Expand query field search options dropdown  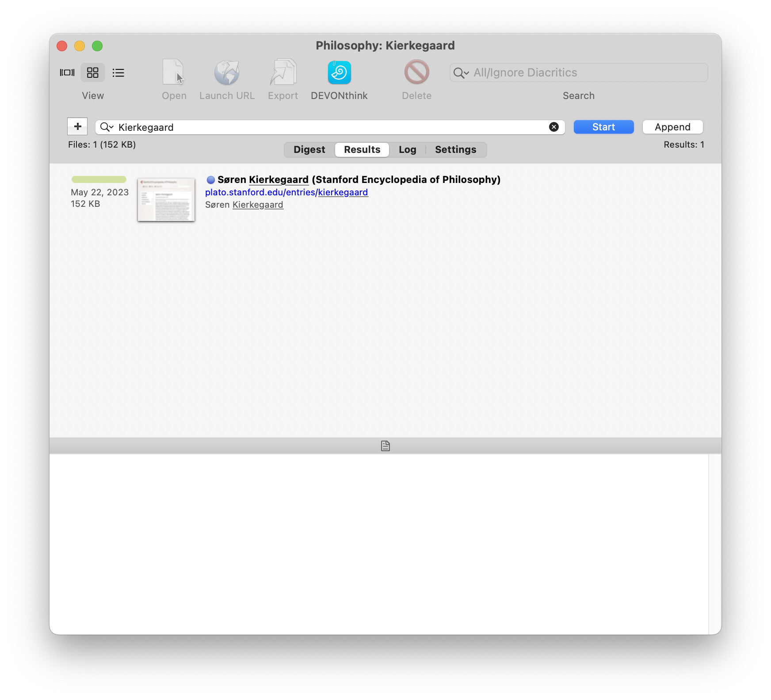point(107,127)
